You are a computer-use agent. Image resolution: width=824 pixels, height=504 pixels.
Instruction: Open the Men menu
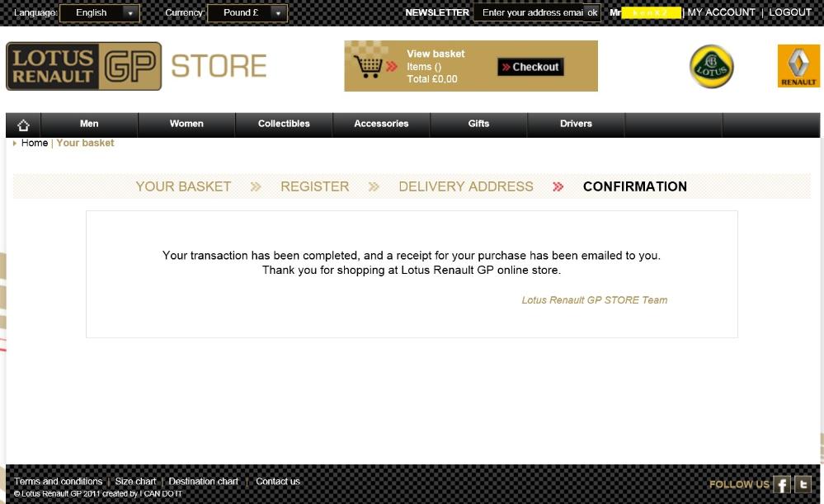(x=89, y=124)
